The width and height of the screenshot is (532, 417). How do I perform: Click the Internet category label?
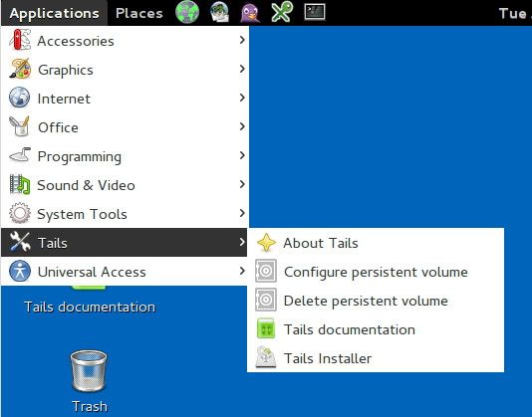(x=64, y=99)
